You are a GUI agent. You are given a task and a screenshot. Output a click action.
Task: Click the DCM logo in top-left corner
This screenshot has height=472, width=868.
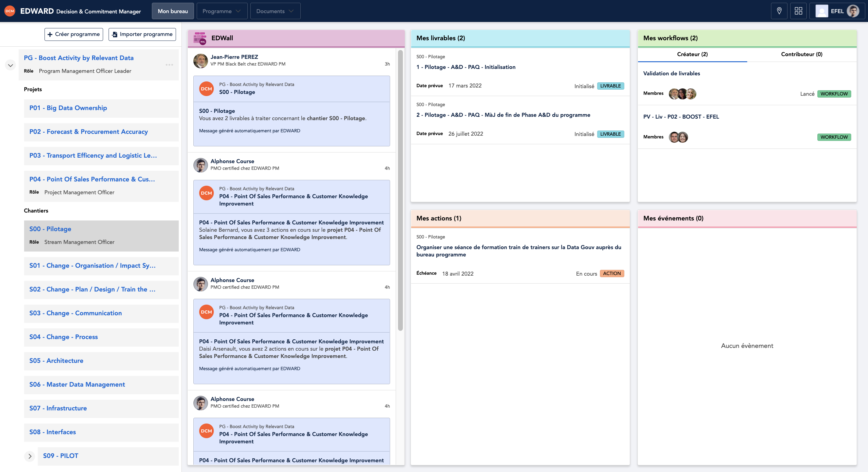[x=10, y=11]
